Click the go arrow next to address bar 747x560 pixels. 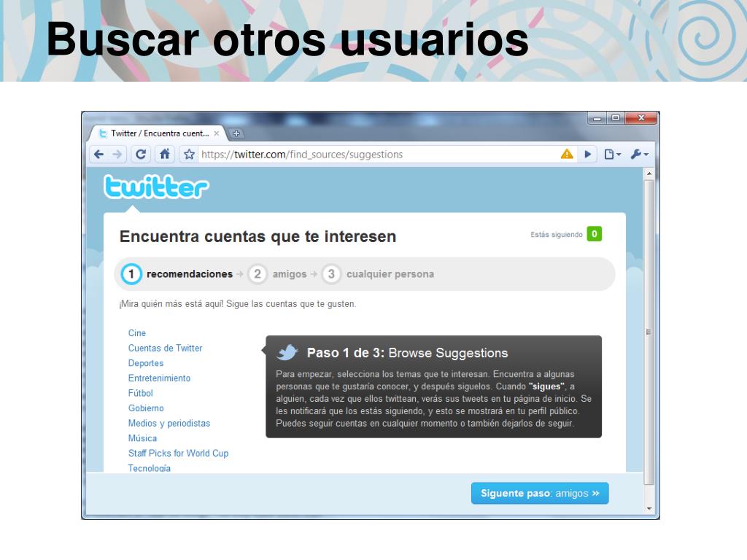tap(587, 155)
